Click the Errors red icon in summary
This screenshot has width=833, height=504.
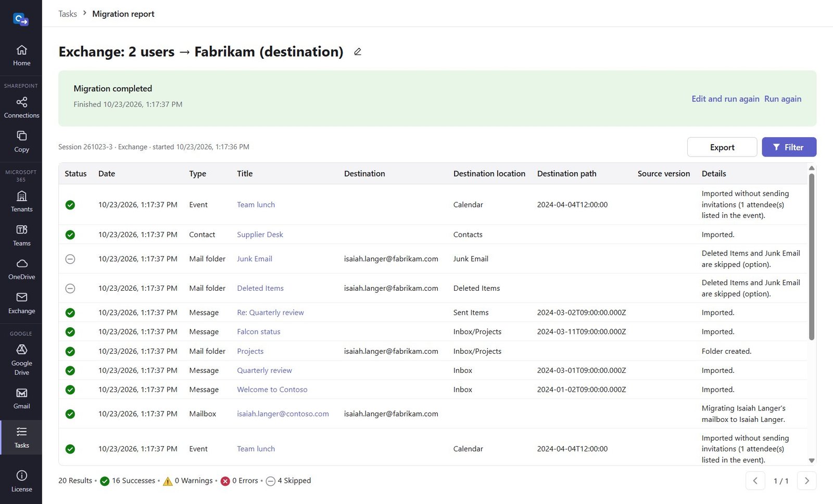[225, 481]
